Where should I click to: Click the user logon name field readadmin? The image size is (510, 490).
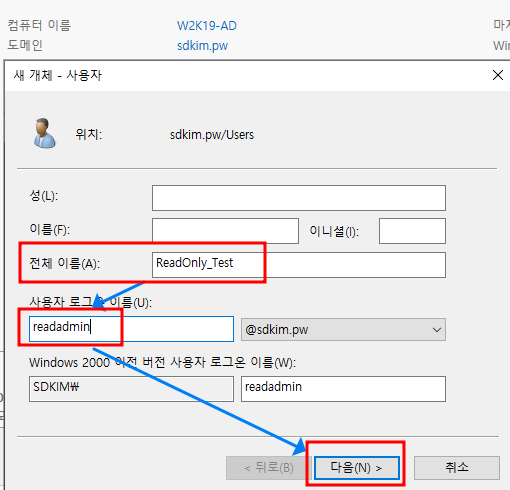131,329
